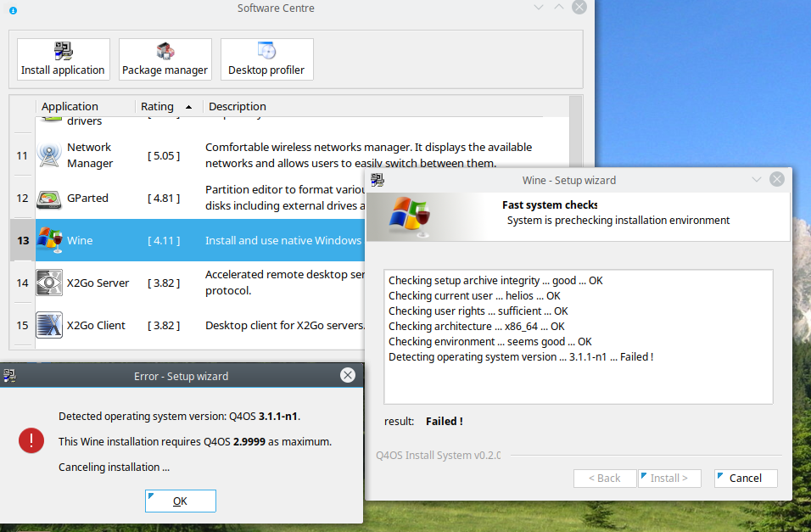811x532 pixels.
Task: Click the "Fast system checks" heading
Action: pyautogui.click(x=550, y=205)
